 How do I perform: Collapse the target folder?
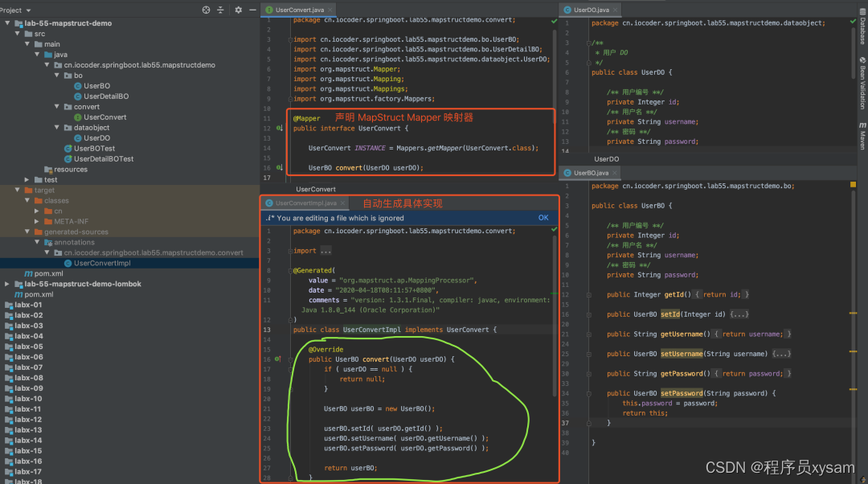click(18, 190)
